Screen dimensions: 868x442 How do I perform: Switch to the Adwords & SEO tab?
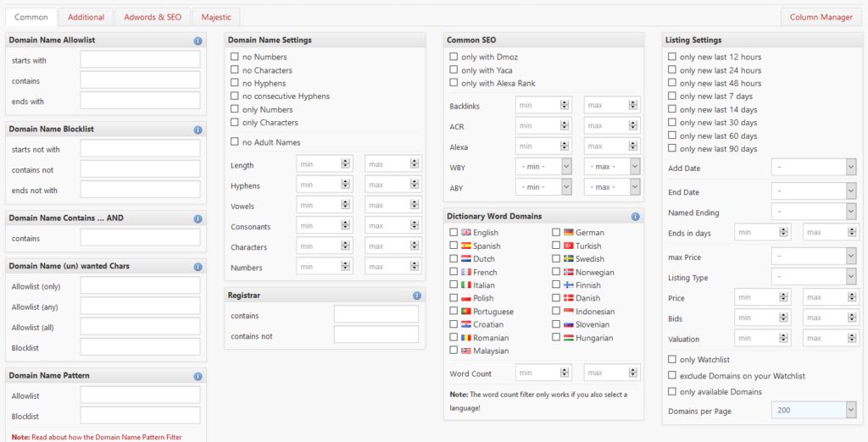153,17
